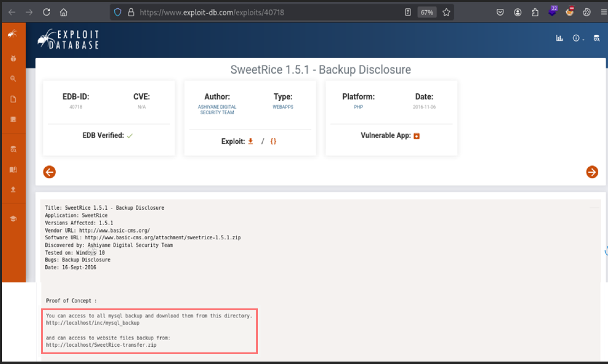
Task: Open the 67% zoom control in address bar
Action: [426, 12]
